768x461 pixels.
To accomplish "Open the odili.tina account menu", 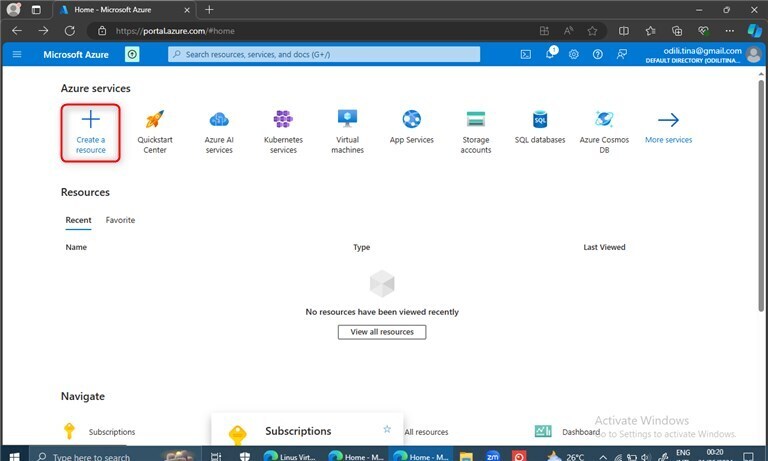I will pos(703,54).
